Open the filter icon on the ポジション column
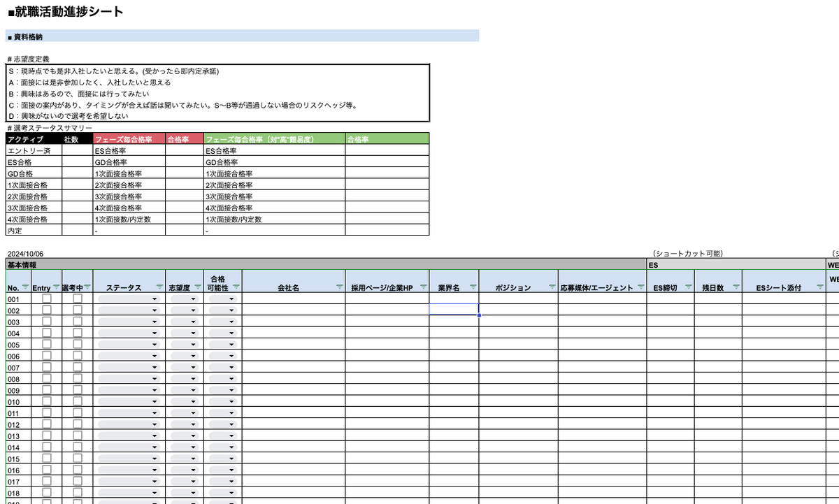The height and width of the screenshot is (504, 839). 552,287
